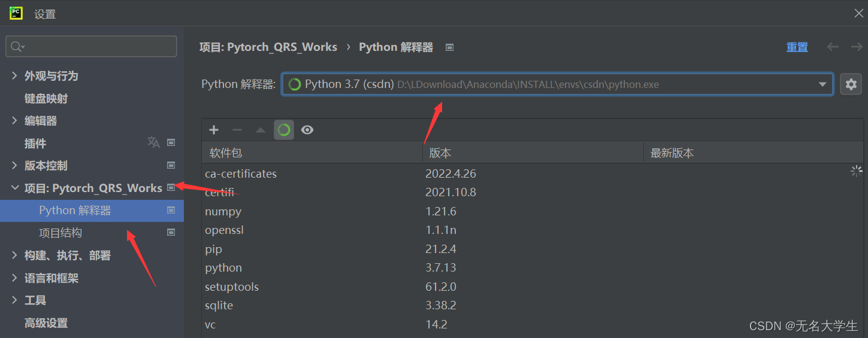The height and width of the screenshot is (338, 868).
Task: Expand the 构建、执行、部署 section
Action: click(14, 255)
